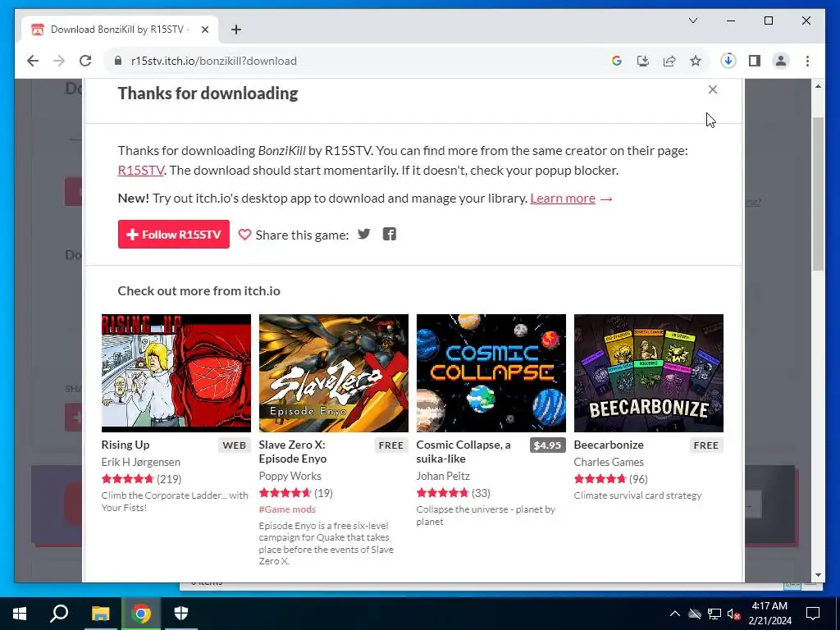The width and height of the screenshot is (840, 630).
Task: Open author Erik H Jørgensen's page
Action: 141,462
